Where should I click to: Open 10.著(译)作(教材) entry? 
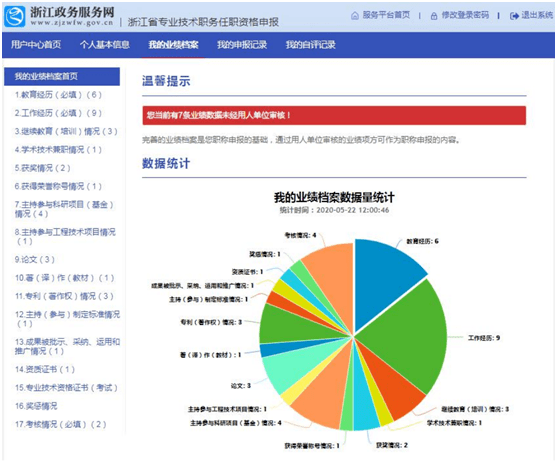point(64,278)
